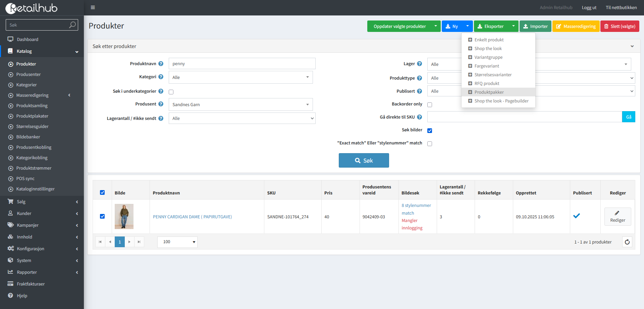
Task: Open PENNY CARDIGAN DAME product link
Action: coord(192,217)
